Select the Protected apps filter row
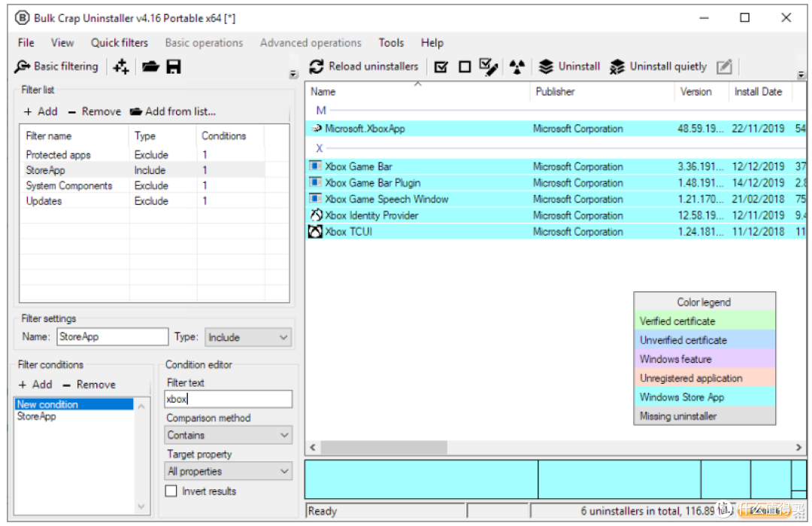The height and width of the screenshot is (526, 812). 142,154
